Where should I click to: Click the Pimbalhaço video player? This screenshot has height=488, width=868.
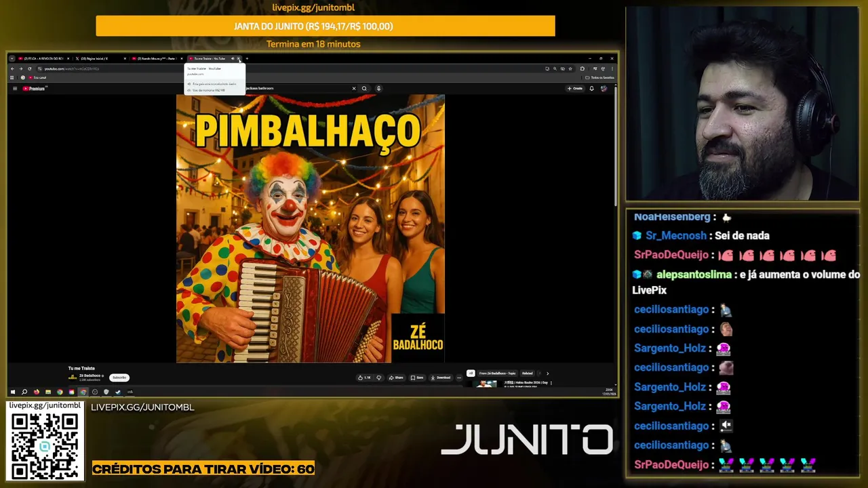311,228
